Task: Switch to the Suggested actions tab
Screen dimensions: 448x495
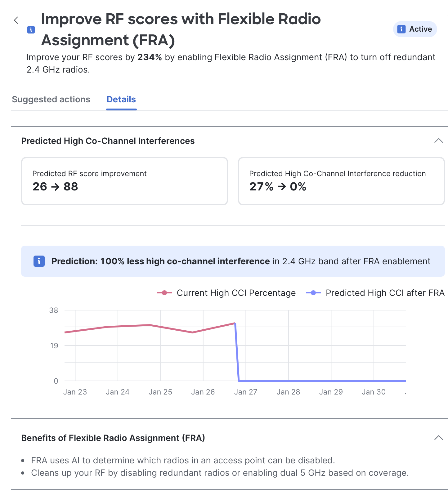Action: coord(51,100)
